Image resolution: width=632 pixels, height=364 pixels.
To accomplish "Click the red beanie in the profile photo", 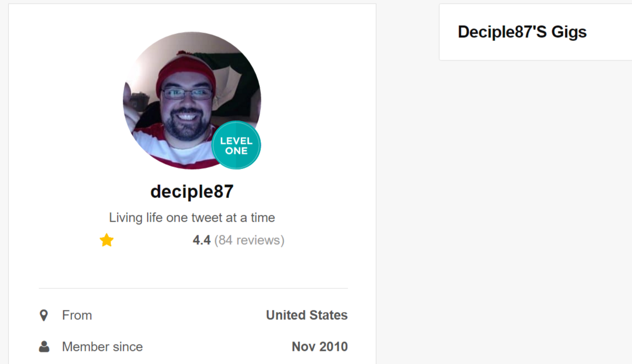I will point(185,70).
